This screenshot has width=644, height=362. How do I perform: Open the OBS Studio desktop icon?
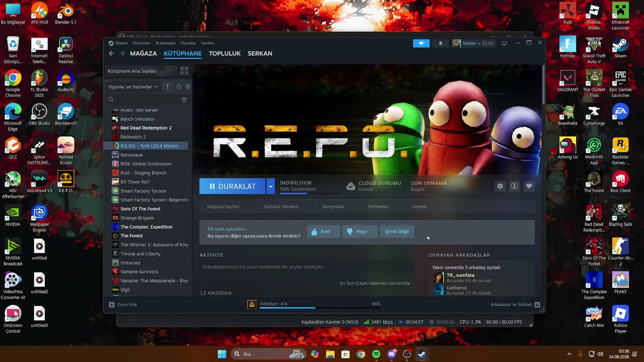click(x=39, y=114)
